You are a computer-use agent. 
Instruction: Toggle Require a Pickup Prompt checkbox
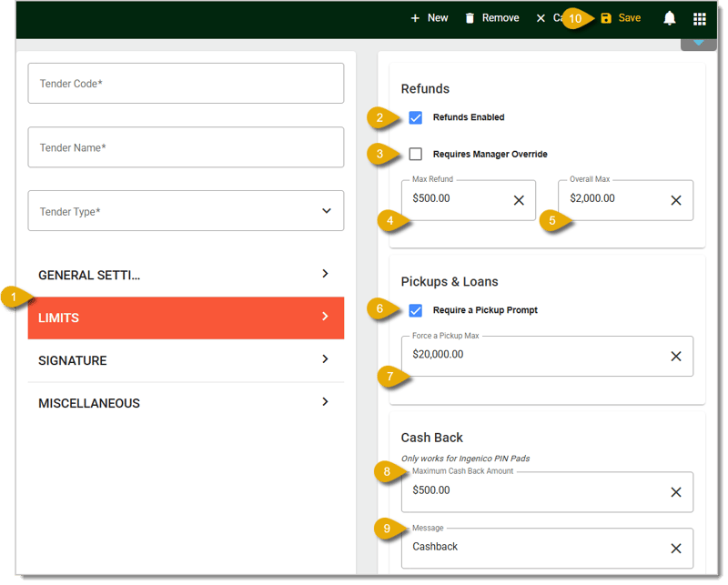pos(416,310)
